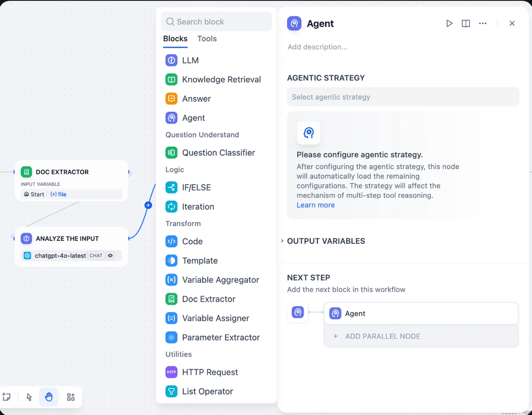Viewport: 532px width, 415px height.
Task: Open the help docs book icon
Action: coord(466,23)
